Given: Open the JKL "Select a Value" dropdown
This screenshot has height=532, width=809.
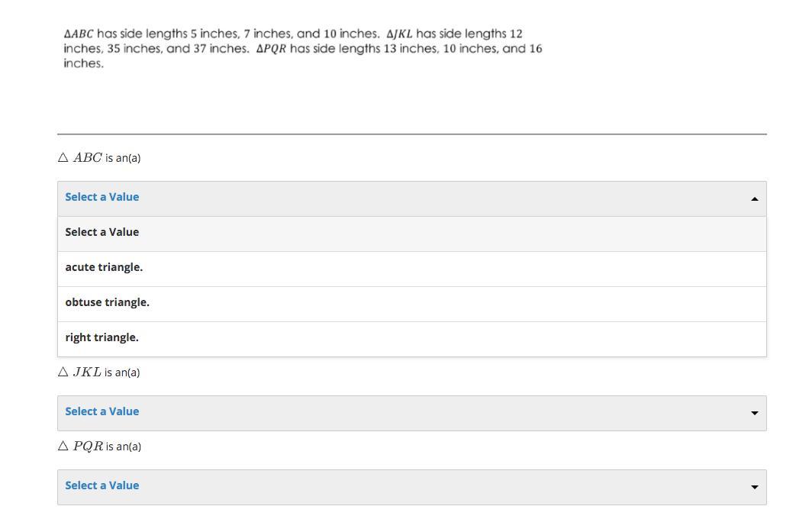Looking at the screenshot, I should pyautogui.click(x=102, y=411).
